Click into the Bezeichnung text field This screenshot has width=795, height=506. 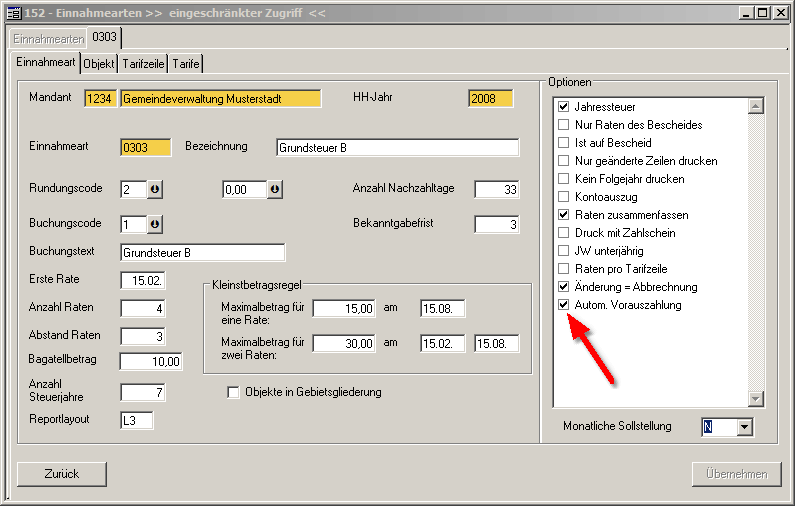pos(397,148)
